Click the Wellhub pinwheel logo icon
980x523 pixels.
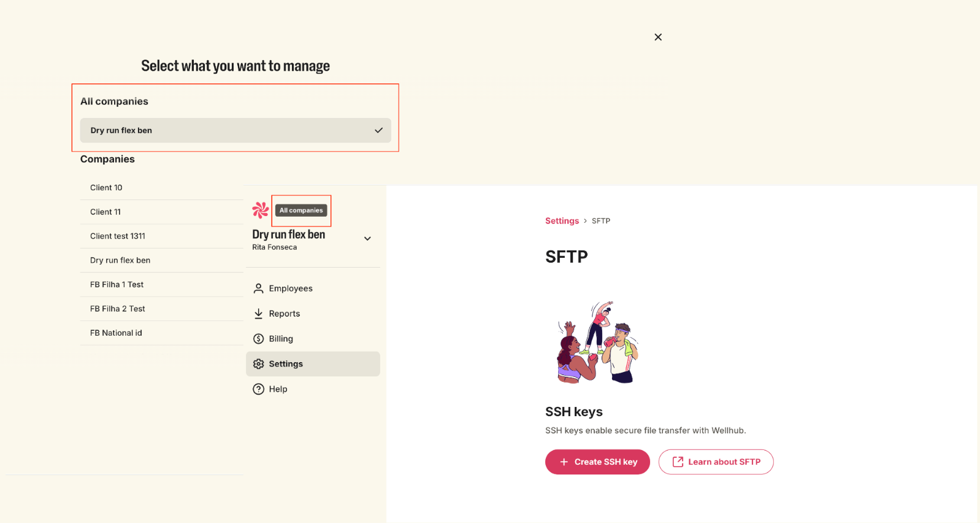pyautogui.click(x=260, y=211)
